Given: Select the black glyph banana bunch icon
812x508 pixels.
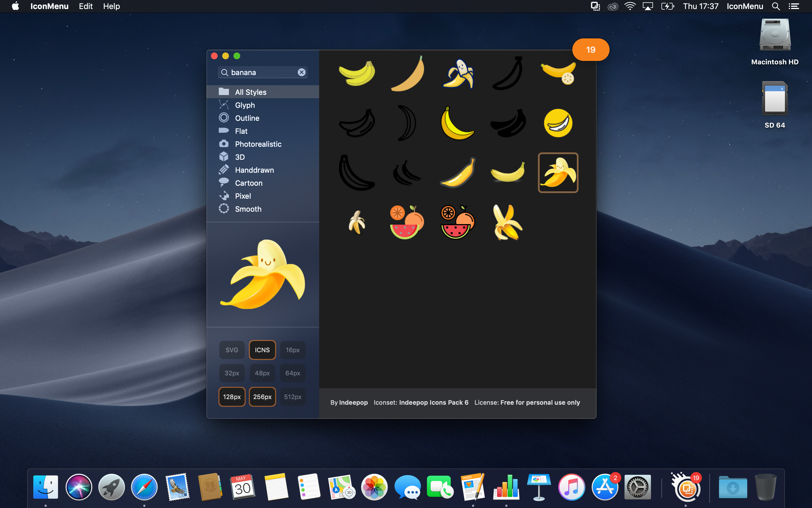Looking at the screenshot, I should 508,123.
